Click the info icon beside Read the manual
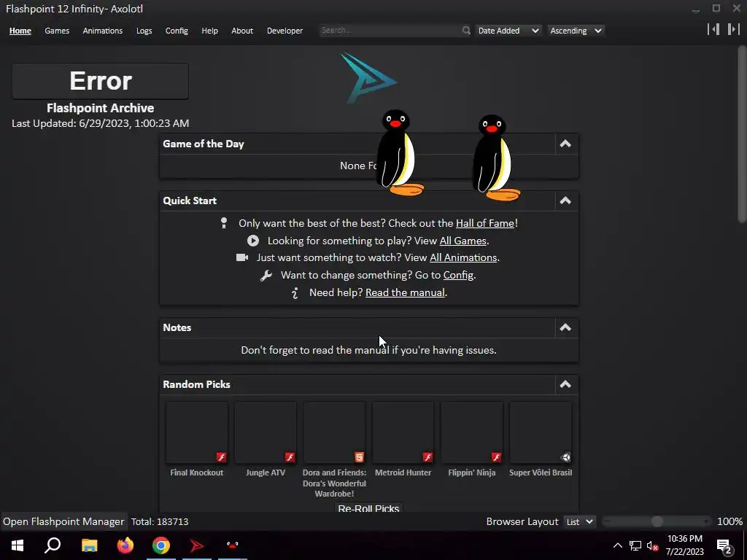This screenshot has width=747, height=560. [x=295, y=293]
